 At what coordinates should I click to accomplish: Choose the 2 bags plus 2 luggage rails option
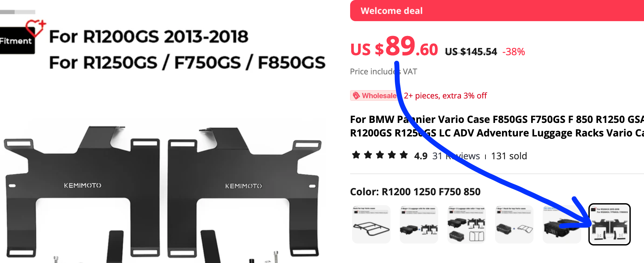click(x=419, y=224)
